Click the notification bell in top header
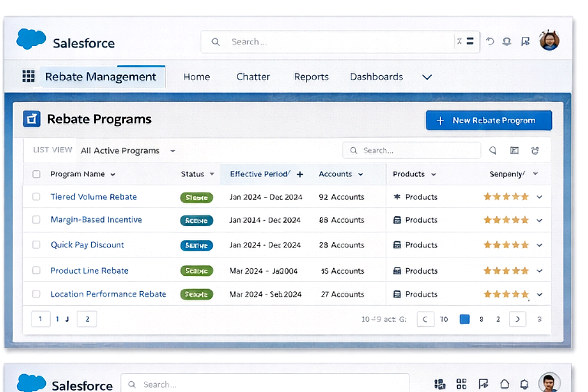 (507, 42)
